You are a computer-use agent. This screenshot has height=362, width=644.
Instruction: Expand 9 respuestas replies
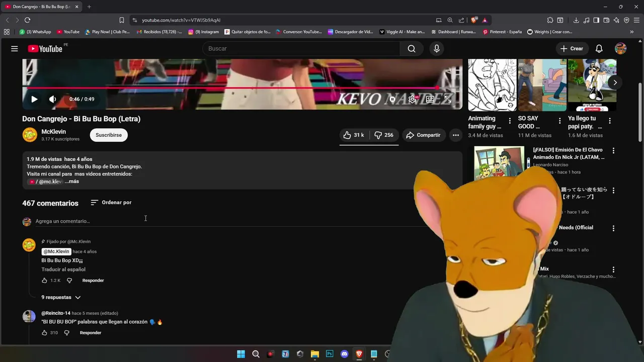61,297
